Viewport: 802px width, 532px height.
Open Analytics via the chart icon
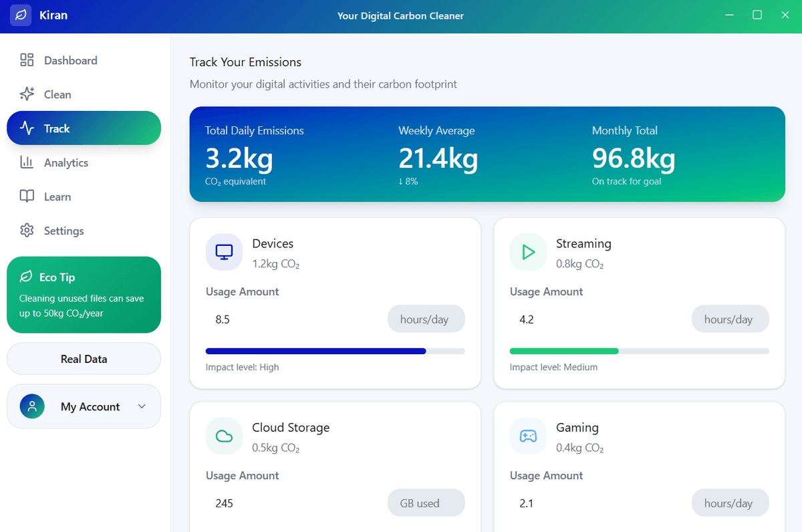(x=27, y=162)
